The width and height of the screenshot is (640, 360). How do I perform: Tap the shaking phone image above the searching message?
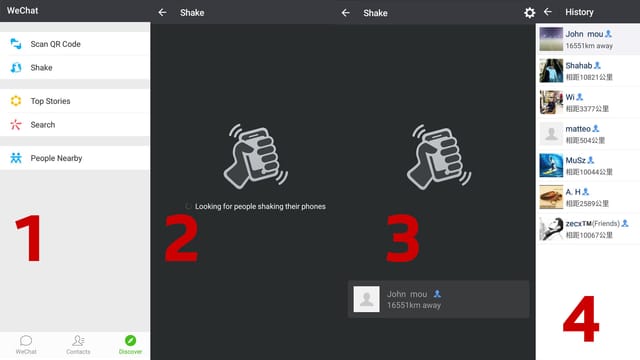tap(256, 156)
